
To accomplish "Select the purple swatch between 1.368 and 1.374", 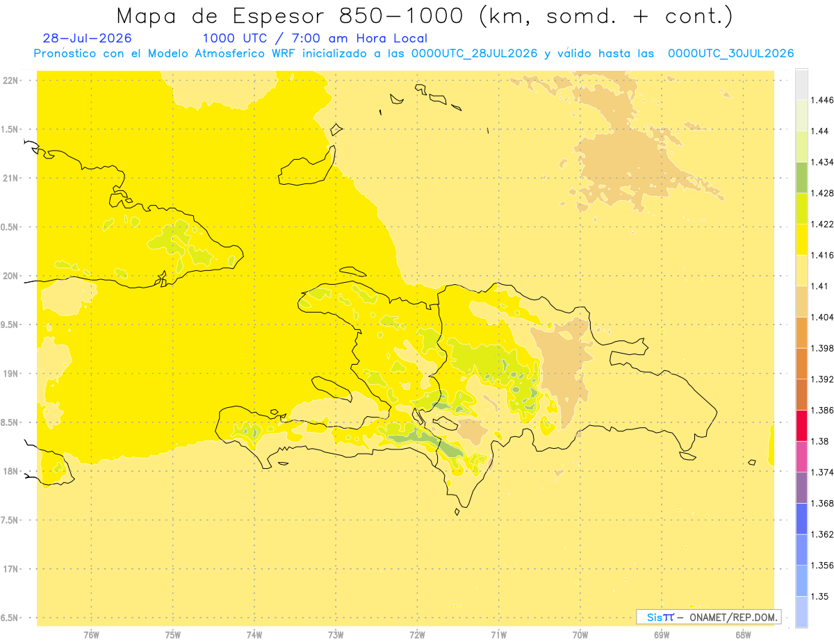I will click(x=801, y=488).
